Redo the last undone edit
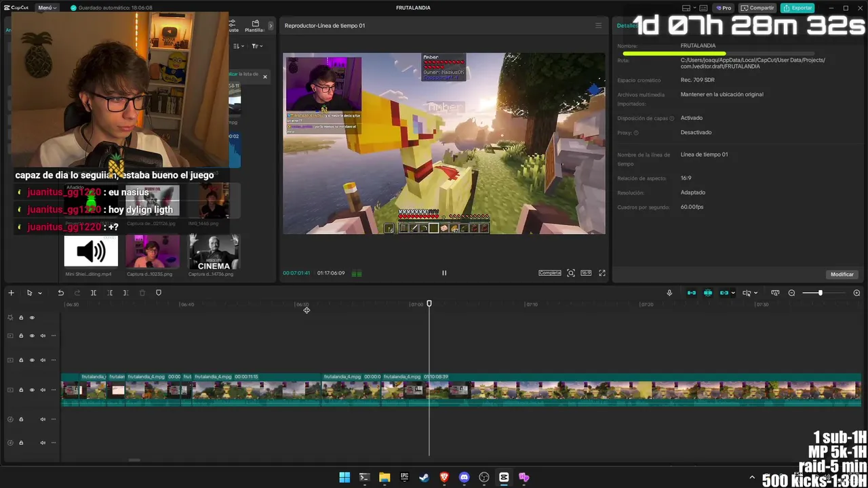This screenshot has width=868, height=488. pos(77,293)
